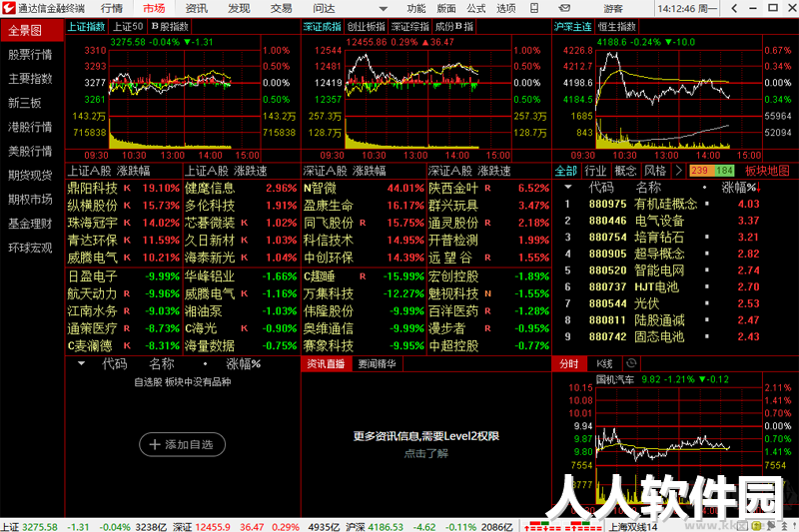Image resolution: width=799 pixels, height=532 pixels.
Task: Select 期货现货 in the sidebar
Action: 32,175
